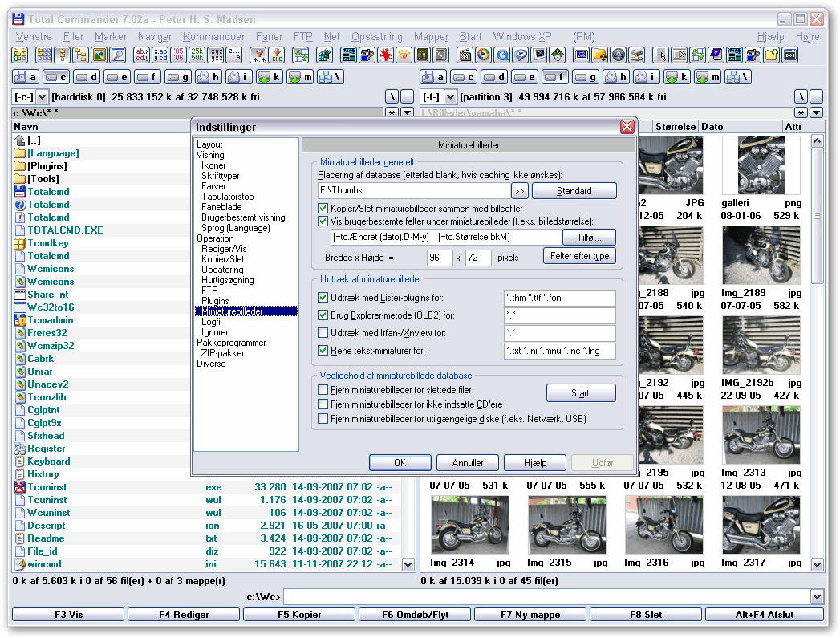Click the DOS window toolbar icon

tap(790, 55)
